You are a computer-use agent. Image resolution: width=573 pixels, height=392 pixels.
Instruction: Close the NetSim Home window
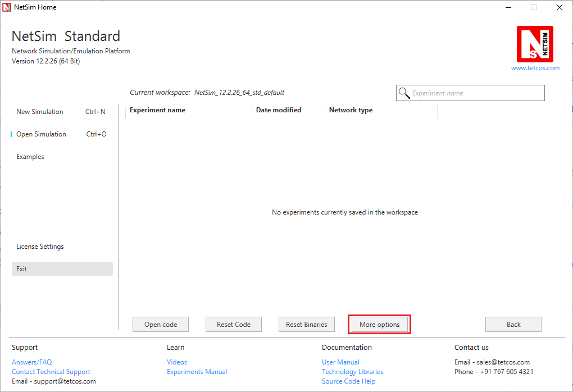pyautogui.click(x=560, y=7)
